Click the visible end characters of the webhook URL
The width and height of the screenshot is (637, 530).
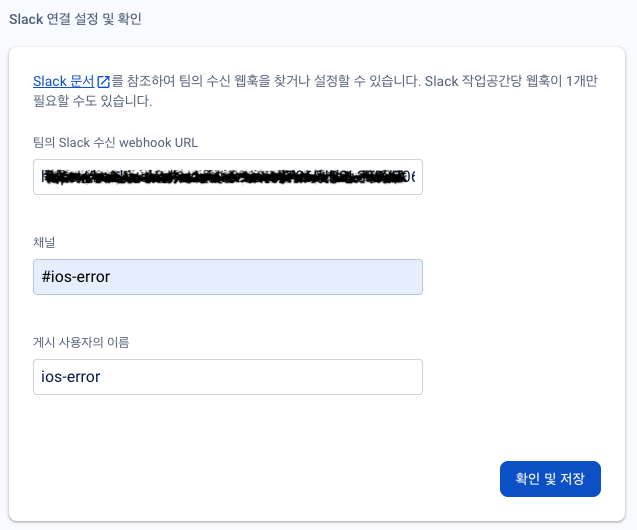409,177
